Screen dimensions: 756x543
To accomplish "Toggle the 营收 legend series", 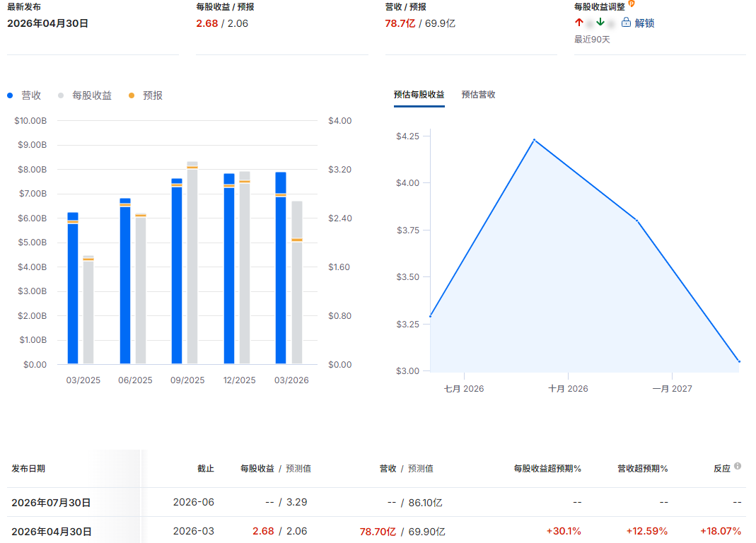I will pos(24,95).
